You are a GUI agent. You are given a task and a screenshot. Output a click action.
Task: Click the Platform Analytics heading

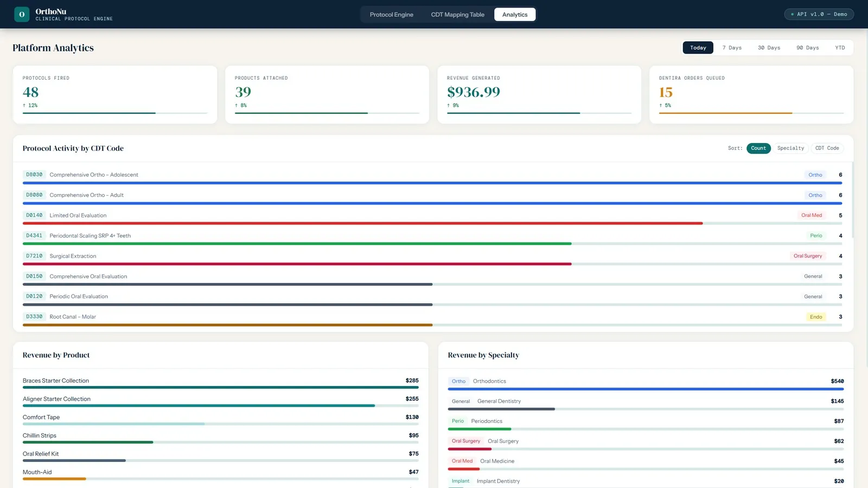click(53, 48)
